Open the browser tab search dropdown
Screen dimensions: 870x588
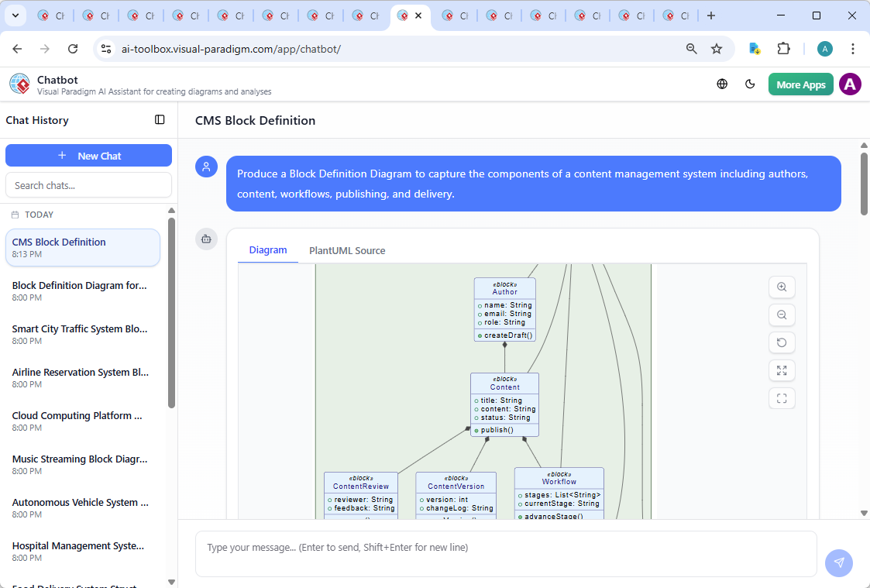pos(15,15)
